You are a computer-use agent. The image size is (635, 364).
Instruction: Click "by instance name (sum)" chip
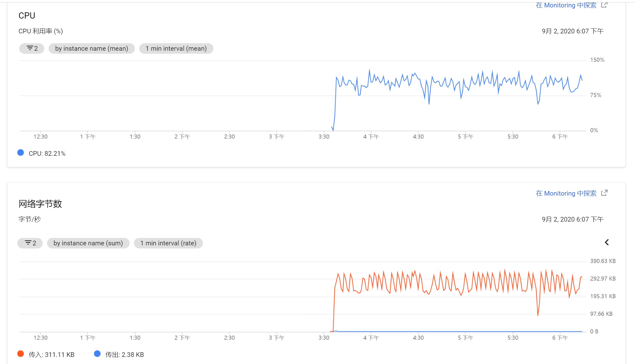pyautogui.click(x=88, y=243)
